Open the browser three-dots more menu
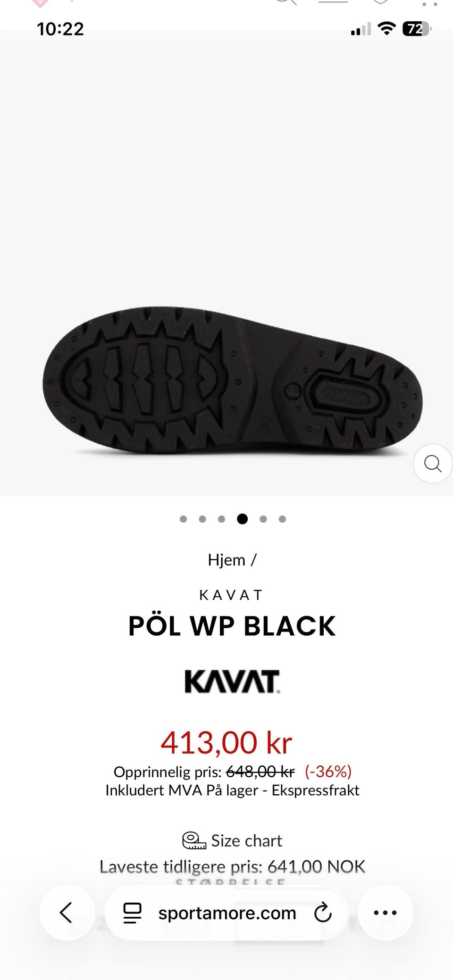453x980 pixels. click(386, 913)
